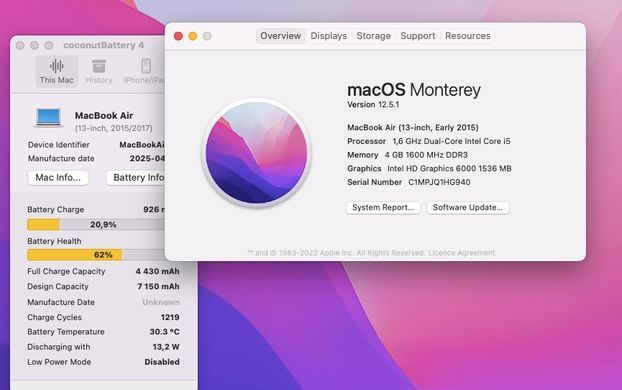Click Graphics Intel HD Graphics 6000 text
The image size is (622, 390).
coord(429,169)
